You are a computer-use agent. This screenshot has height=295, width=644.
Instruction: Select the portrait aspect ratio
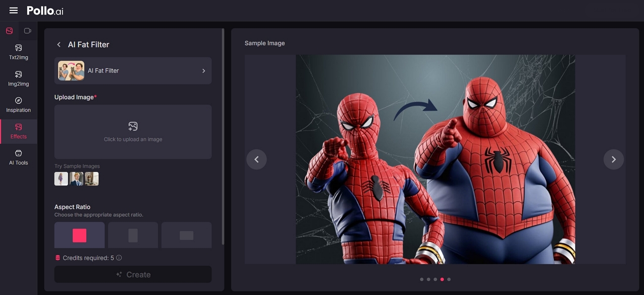(133, 235)
